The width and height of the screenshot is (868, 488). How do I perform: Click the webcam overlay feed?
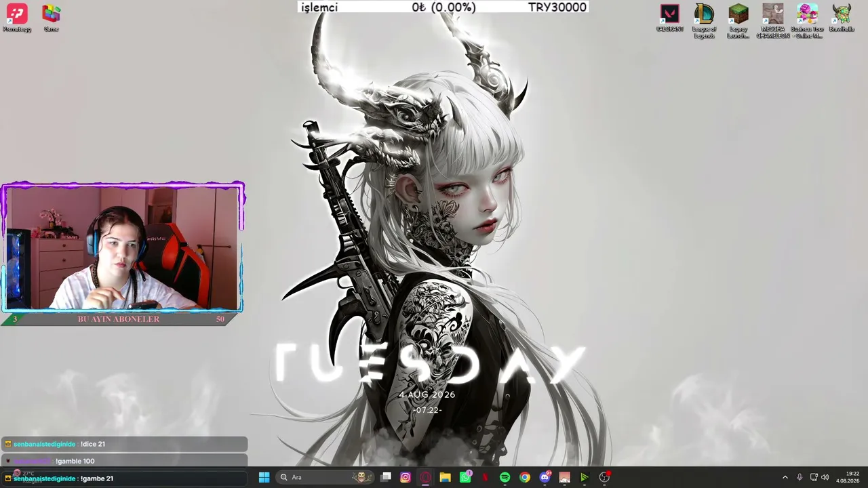click(123, 248)
